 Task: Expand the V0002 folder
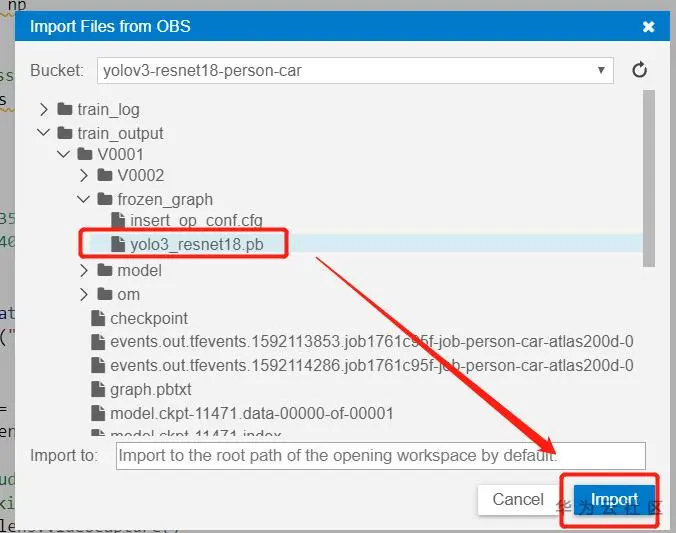click(x=84, y=176)
